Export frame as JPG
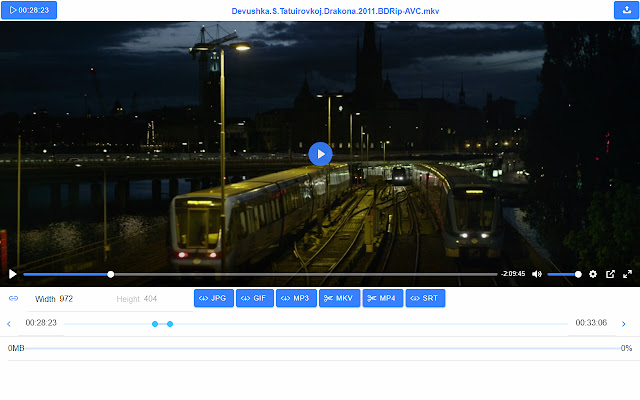The height and width of the screenshot is (400, 640). point(212,298)
